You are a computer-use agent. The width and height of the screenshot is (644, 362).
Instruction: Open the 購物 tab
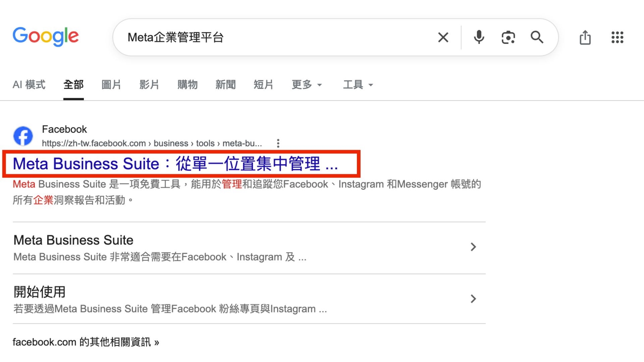point(187,85)
